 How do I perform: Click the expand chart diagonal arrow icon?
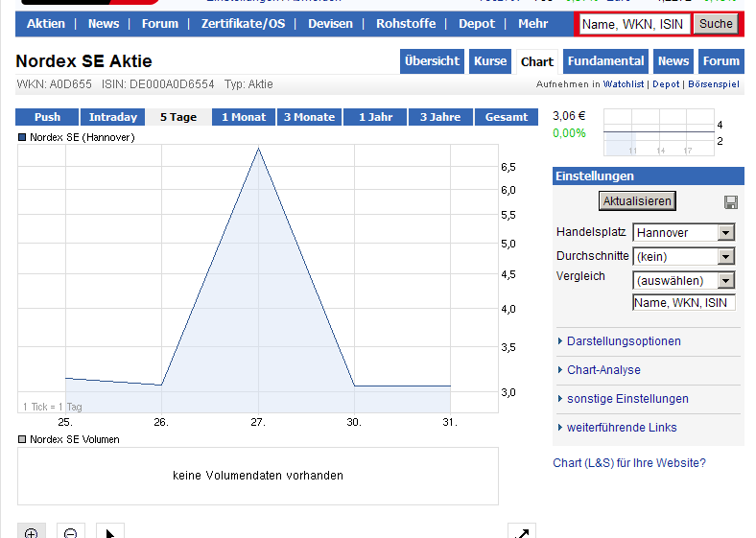point(522,531)
